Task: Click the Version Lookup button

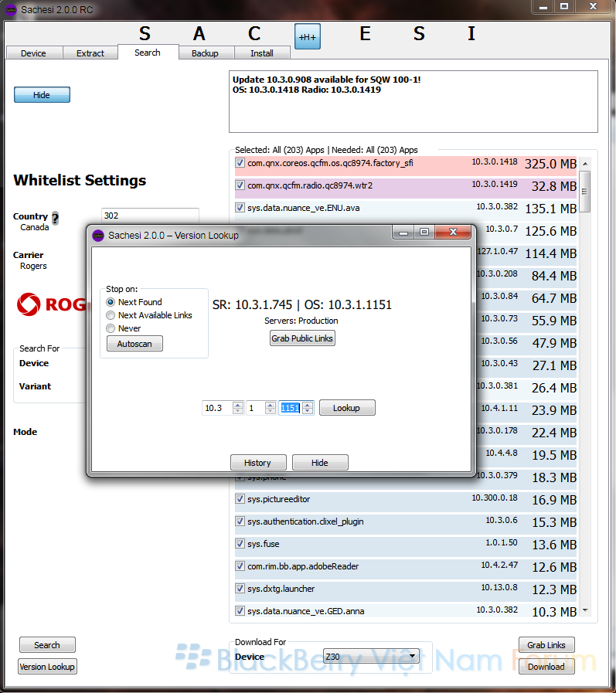Action: 47,667
